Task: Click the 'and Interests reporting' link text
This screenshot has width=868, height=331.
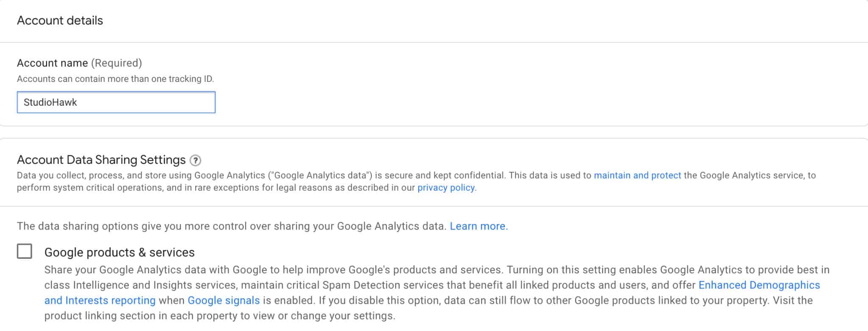Action: (x=100, y=300)
